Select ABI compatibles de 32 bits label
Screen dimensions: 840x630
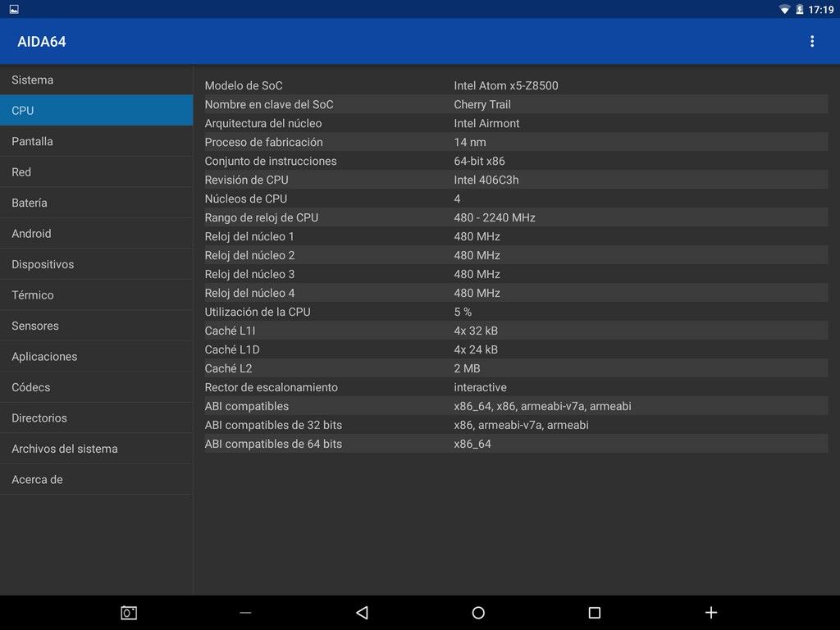[x=273, y=425]
